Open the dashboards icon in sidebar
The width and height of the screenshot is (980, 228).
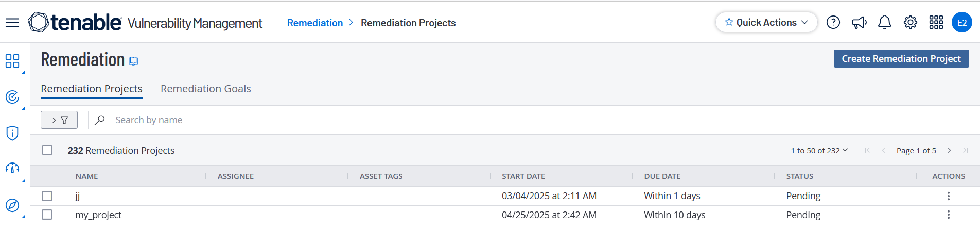12,61
